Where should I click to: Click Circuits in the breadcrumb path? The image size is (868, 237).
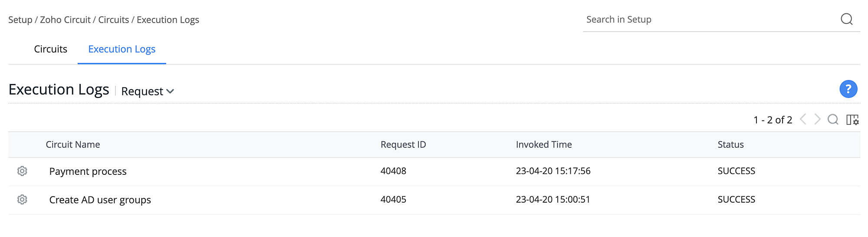coord(113,20)
